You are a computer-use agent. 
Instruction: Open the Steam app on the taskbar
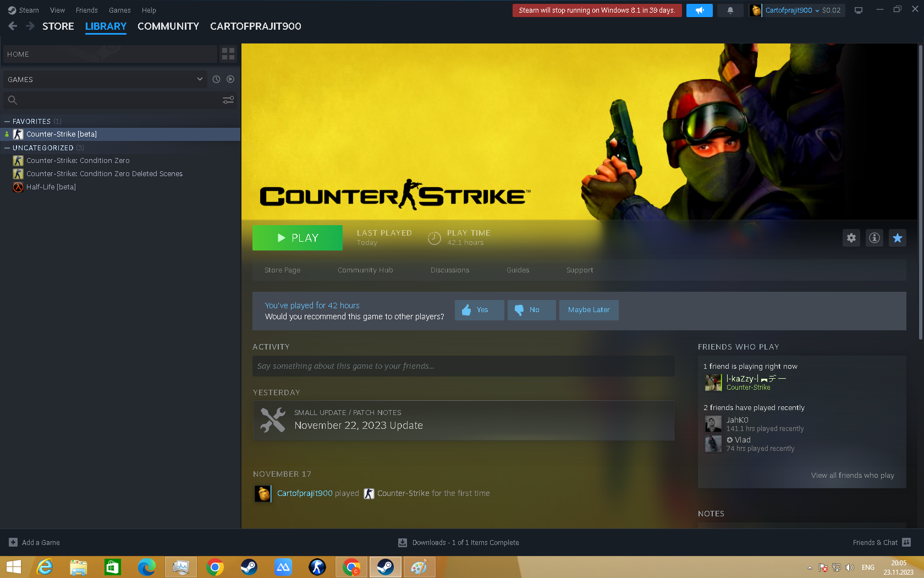coord(385,566)
